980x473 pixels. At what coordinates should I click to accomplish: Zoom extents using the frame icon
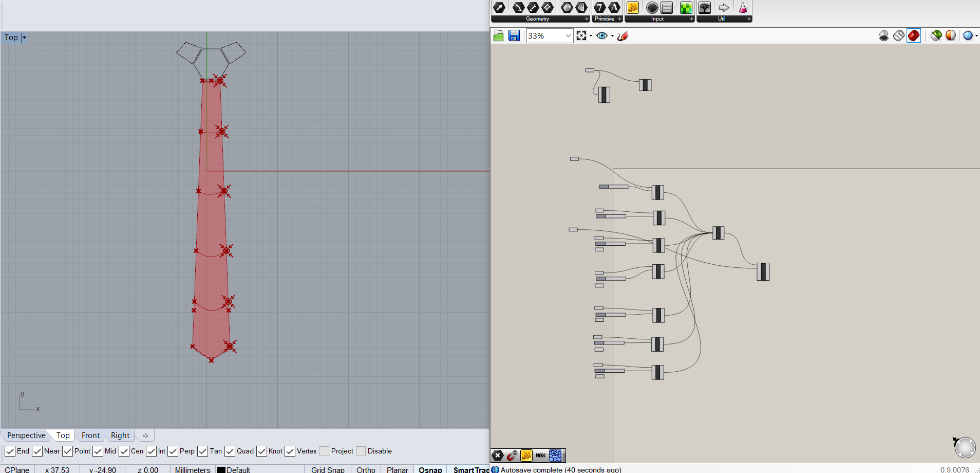(581, 35)
